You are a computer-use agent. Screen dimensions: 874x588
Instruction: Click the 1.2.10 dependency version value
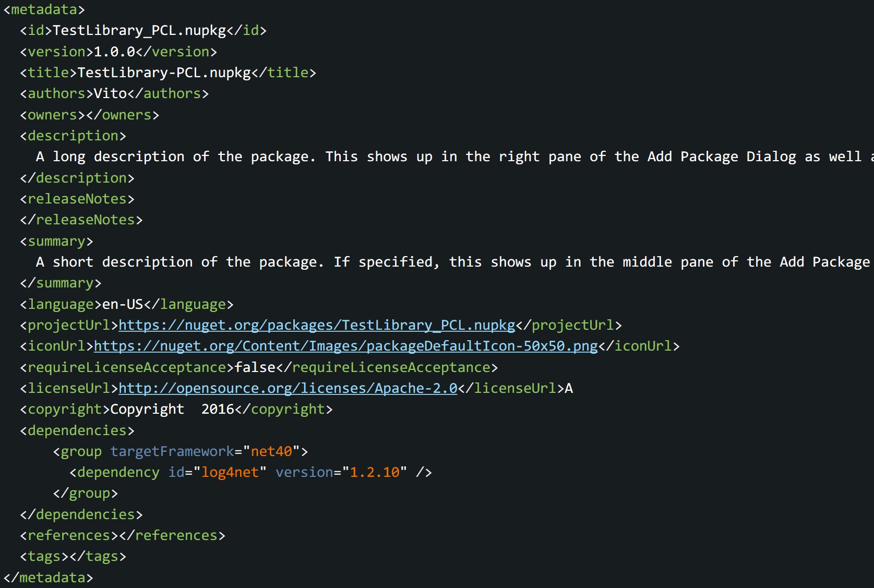click(374, 472)
